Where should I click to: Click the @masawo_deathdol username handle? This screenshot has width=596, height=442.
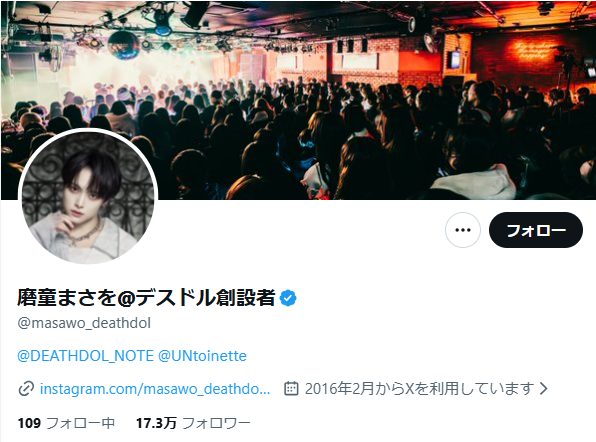point(84,323)
